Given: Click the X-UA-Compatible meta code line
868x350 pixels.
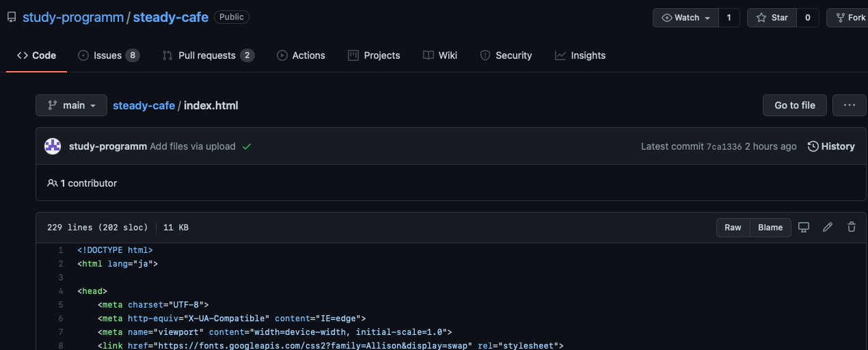Looking at the screenshot, I should 232,319.
